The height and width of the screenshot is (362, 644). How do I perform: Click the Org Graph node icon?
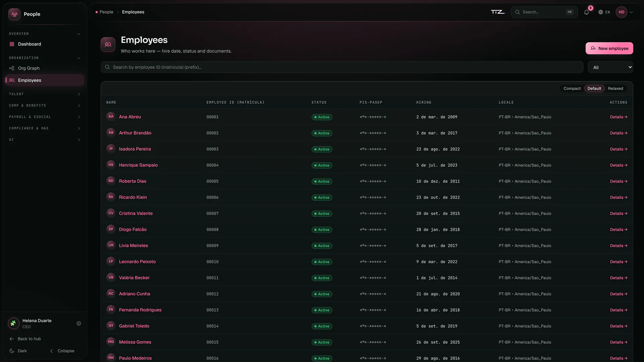pyautogui.click(x=12, y=68)
